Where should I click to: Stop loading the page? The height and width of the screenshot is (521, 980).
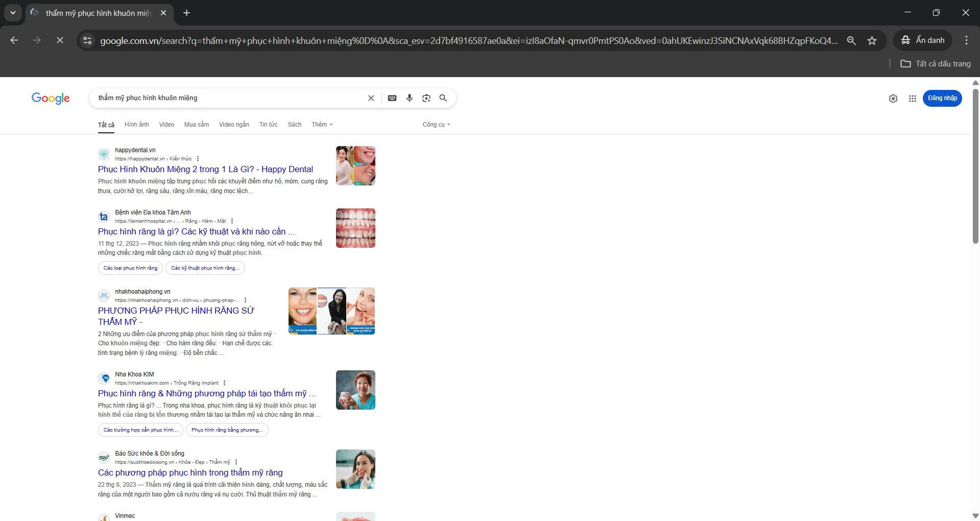coord(60,40)
